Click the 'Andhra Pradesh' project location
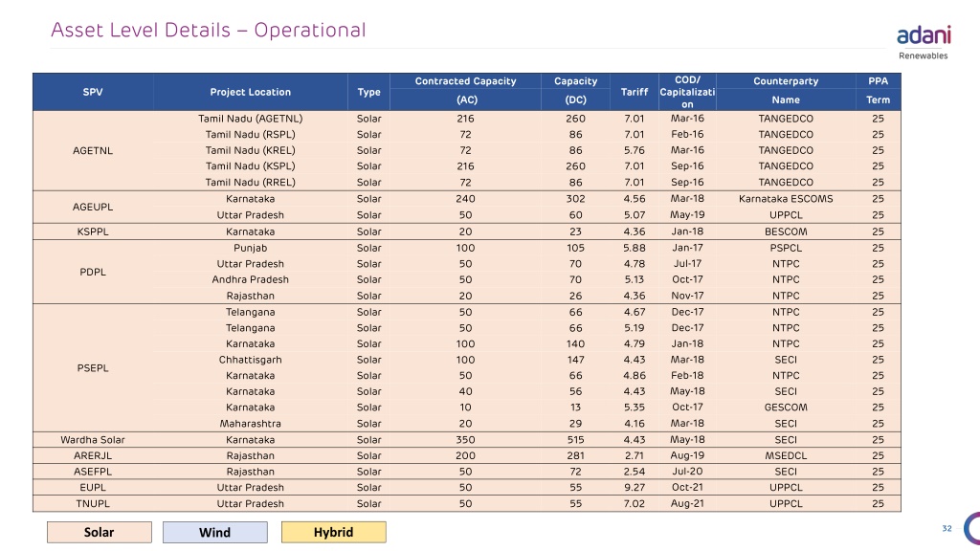Screen dimensions: 980x551 coord(250,280)
